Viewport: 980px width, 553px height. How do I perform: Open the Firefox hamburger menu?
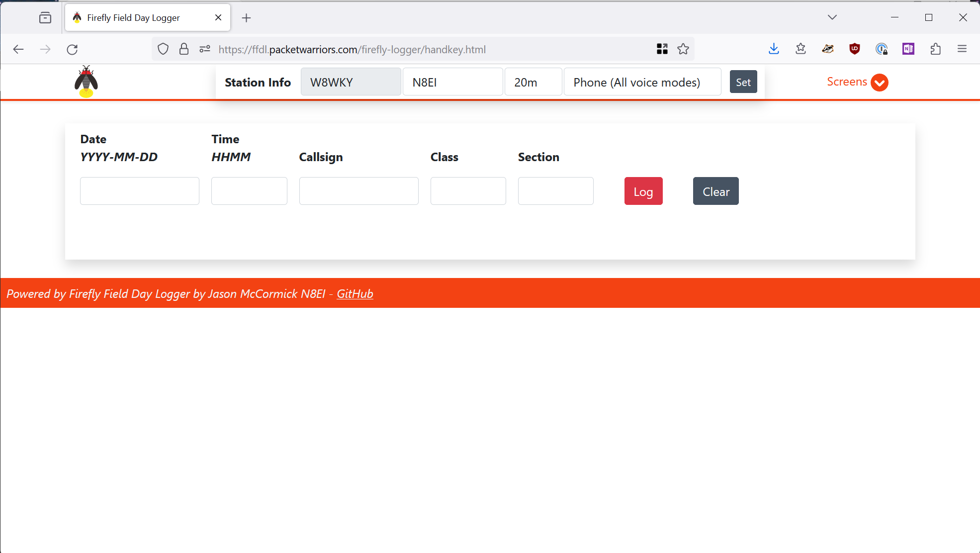tap(962, 49)
